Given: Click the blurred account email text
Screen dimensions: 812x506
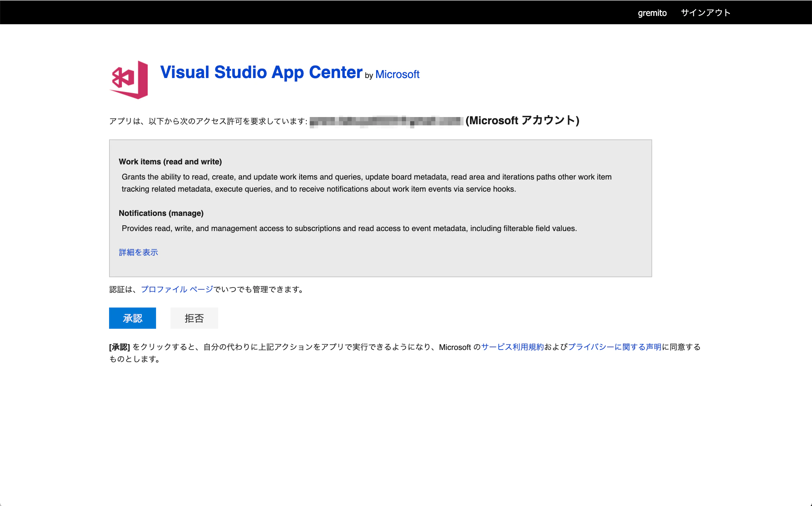Looking at the screenshot, I should [387, 122].
